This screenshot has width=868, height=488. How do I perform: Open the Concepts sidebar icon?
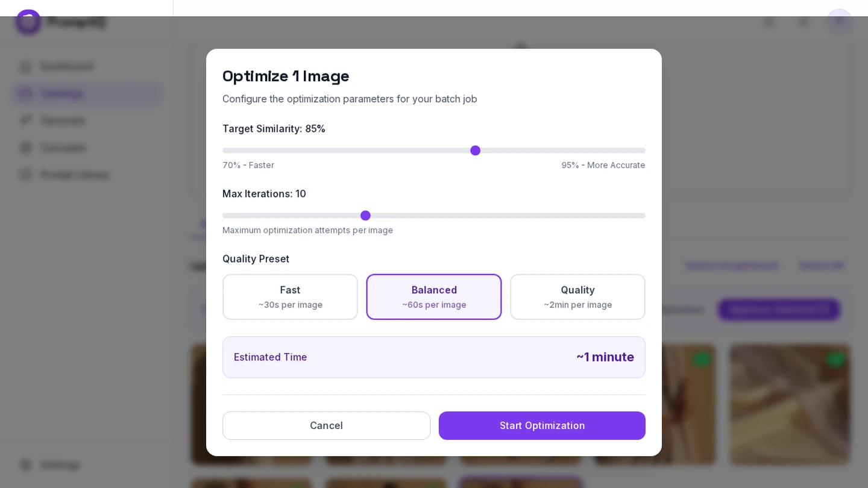coord(25,148)
